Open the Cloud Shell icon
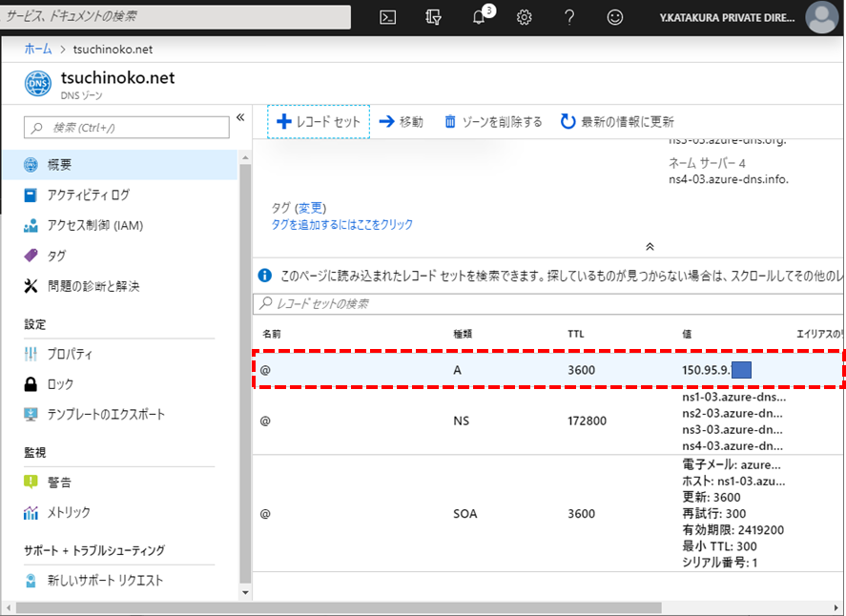Viewport: 846px width, 616px height. tap(387, 18)
